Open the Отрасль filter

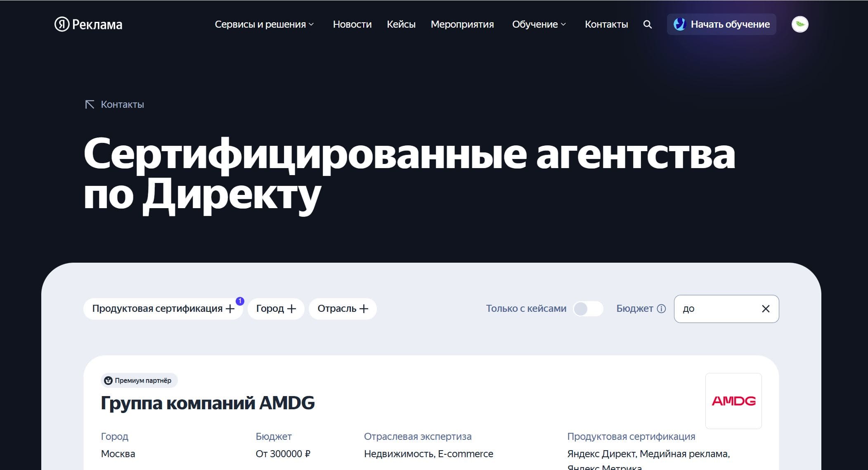coord(342,309)
